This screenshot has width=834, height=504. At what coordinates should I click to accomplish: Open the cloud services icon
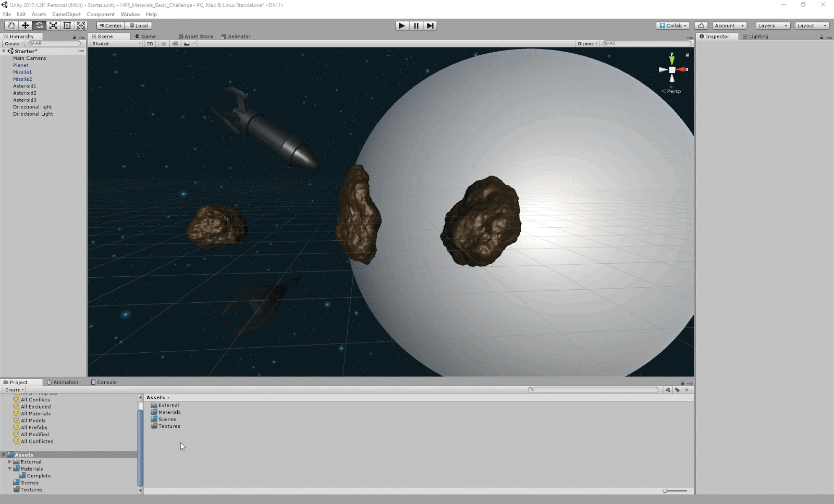tap(701, 26)
